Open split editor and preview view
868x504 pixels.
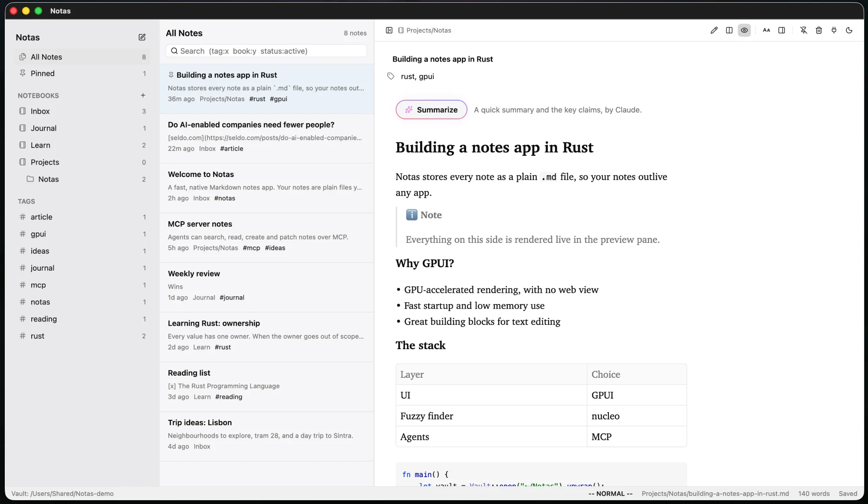[729, 30]
